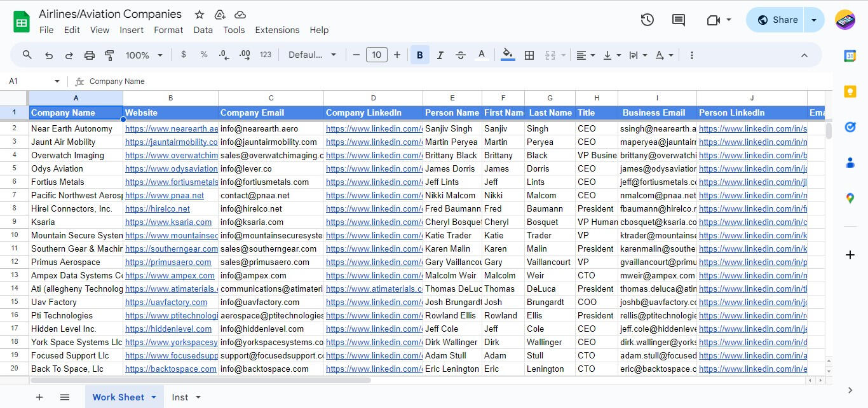Open the https://www.pnaa.net link
The image size is (868, 408).
click(x=165, y=195)
